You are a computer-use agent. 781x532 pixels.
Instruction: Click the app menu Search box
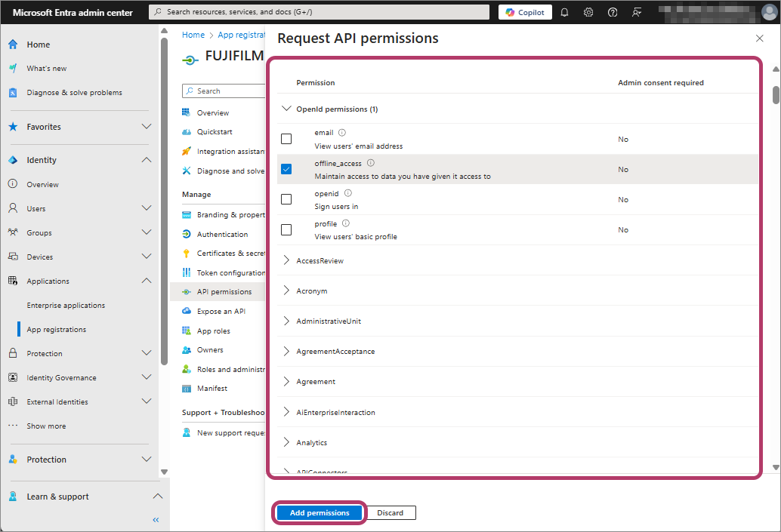pyautogui.click(x=224, y=91)
